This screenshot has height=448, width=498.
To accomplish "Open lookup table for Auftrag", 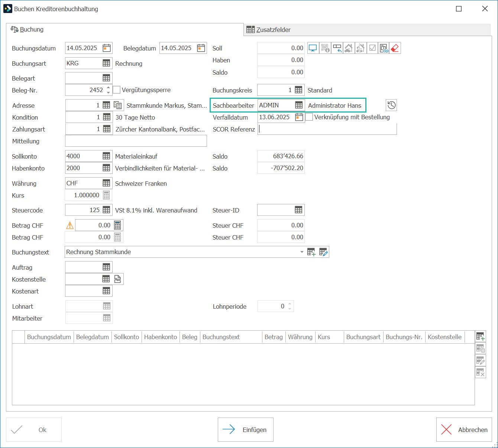I will (106, 267).
